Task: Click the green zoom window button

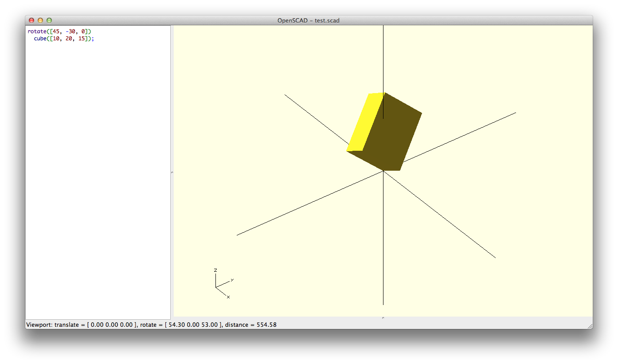Action: click(49, 20)
